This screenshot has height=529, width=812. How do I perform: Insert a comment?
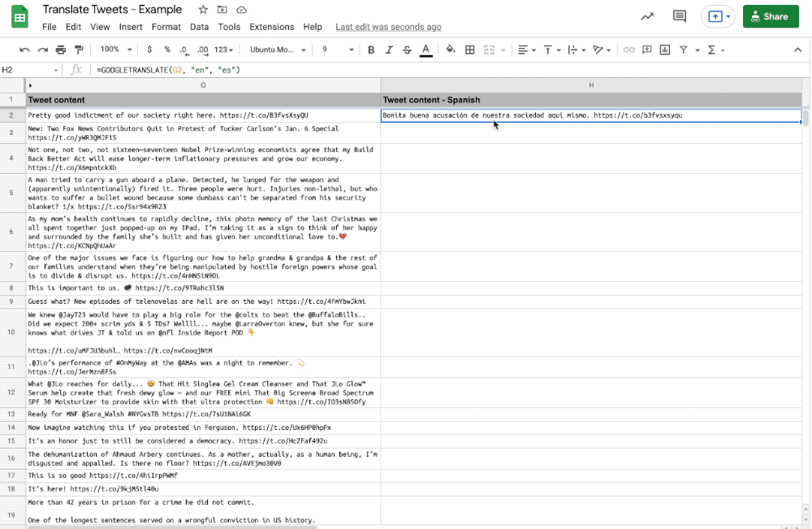tap(647, 50)
